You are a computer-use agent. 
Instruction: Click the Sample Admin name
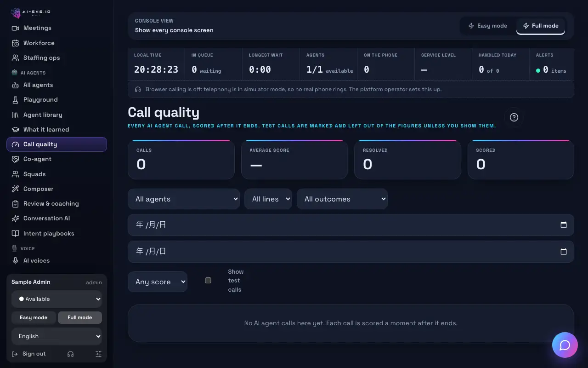31,282
